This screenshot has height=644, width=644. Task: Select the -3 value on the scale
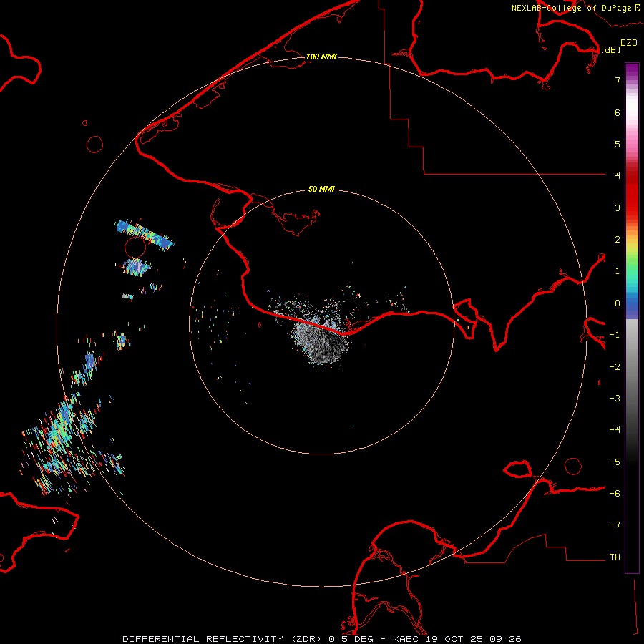tap(615, 399)
